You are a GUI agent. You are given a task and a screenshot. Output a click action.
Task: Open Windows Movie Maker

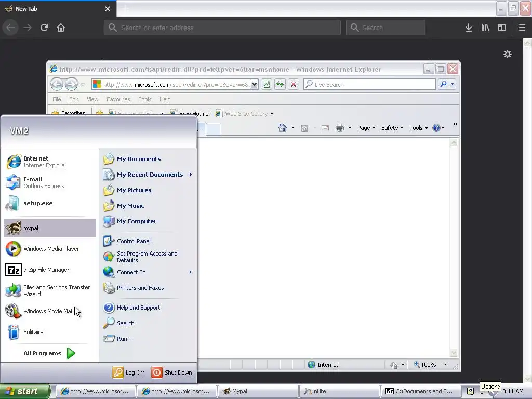(50, 311)
